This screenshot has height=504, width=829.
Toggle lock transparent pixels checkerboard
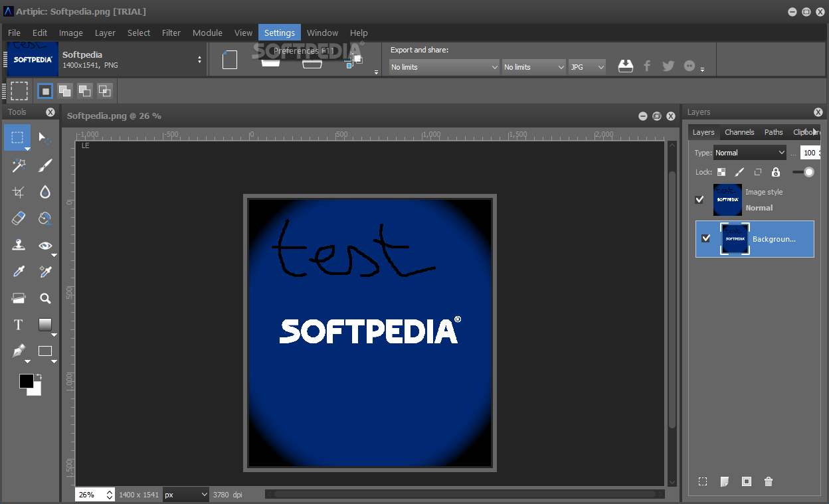(x=721, y=172)
